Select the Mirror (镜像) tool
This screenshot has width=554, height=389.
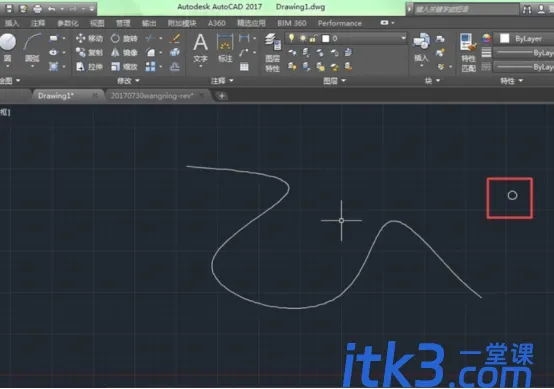coord(124,53)
